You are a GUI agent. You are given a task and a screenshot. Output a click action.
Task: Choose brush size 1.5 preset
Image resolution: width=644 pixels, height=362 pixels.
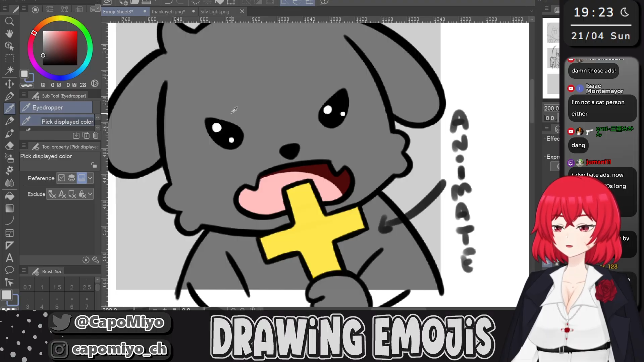pyautogui.click(x=57, y=284)
